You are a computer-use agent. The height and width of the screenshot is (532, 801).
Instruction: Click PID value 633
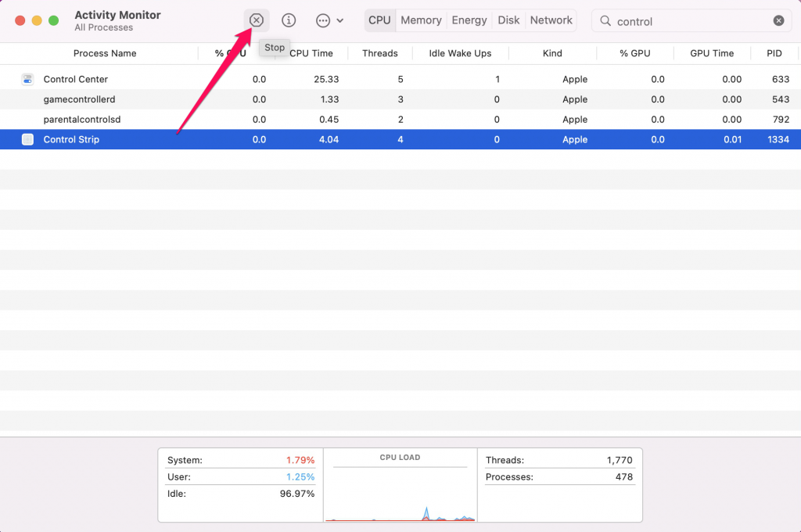click(781, 79)
